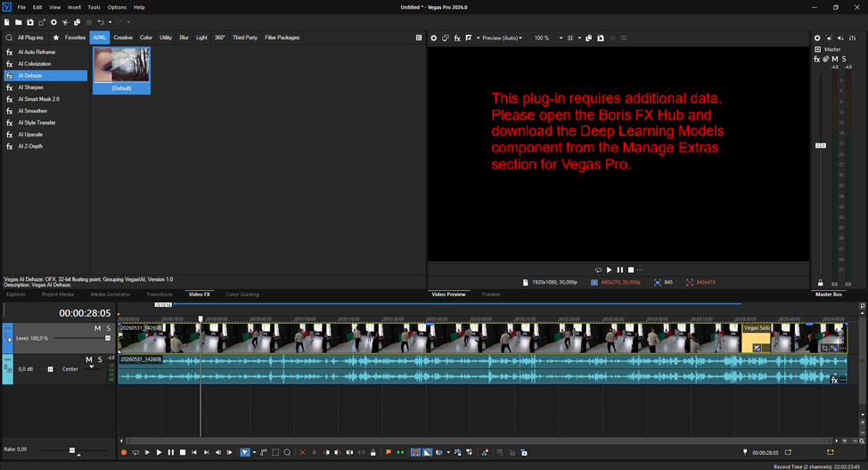Toggle the lock envelopes icon
The width and height of the screenshot is (868, 470).
tap(373, 453)
